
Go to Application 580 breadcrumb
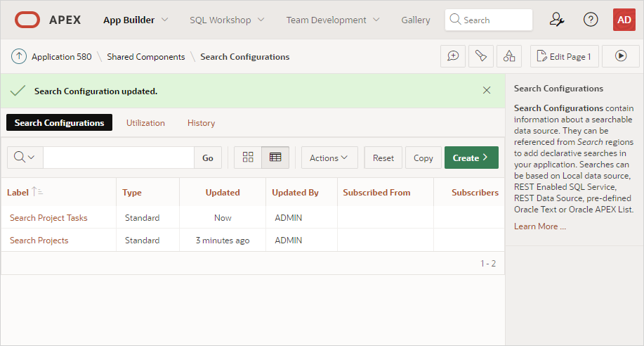coord(62,57)
